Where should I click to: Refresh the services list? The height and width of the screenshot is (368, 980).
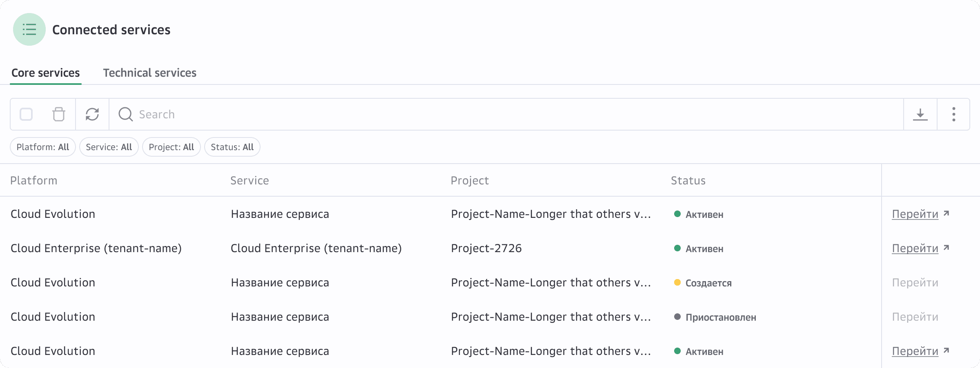pyautogui.click(x=92, y=114)
